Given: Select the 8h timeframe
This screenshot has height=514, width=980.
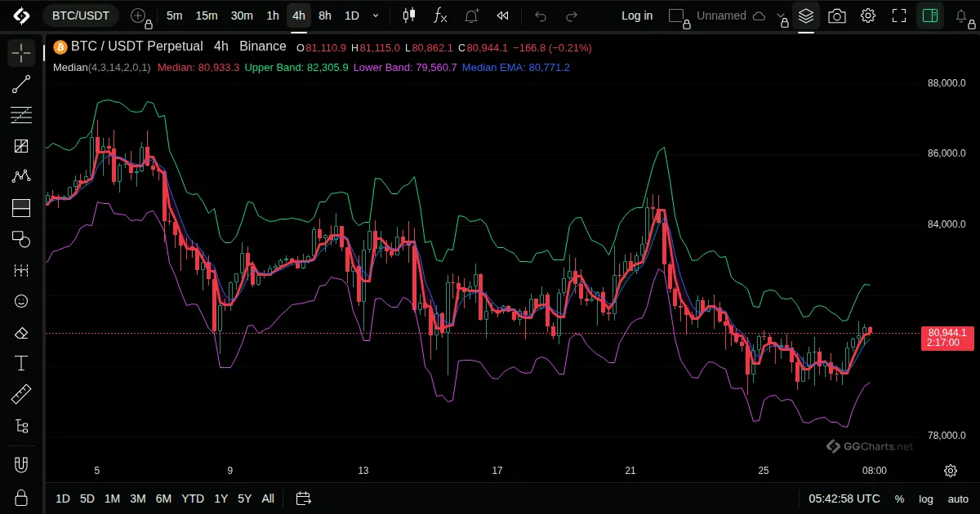Looking at the screenshot, I should [325, 16].
